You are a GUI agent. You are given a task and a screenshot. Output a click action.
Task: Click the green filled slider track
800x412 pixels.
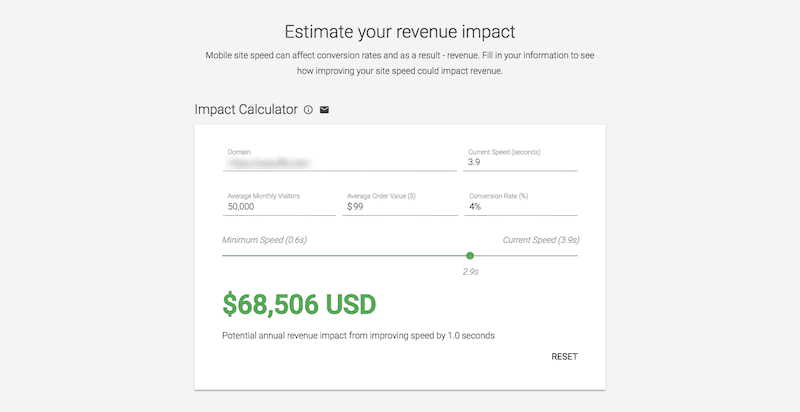[344, 255]
